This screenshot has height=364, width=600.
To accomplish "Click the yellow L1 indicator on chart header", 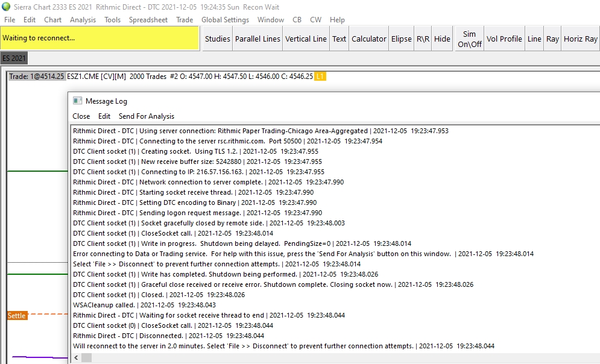I will 320,77.
